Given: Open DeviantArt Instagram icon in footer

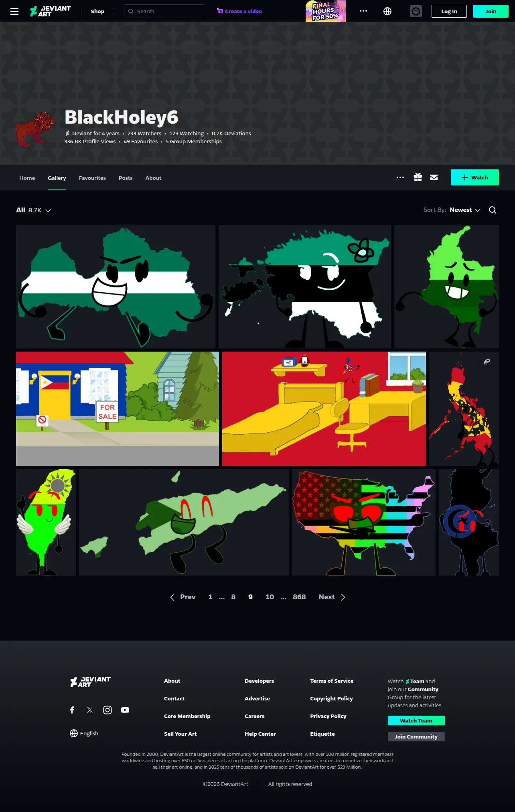Looking at the screenshot, I should (x=107, y=710).
